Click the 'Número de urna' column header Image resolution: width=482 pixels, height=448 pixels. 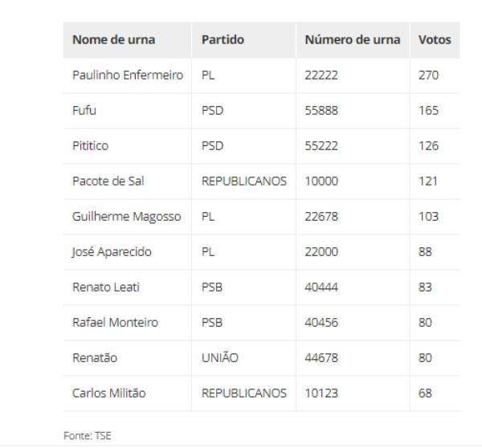click(353, 40)
